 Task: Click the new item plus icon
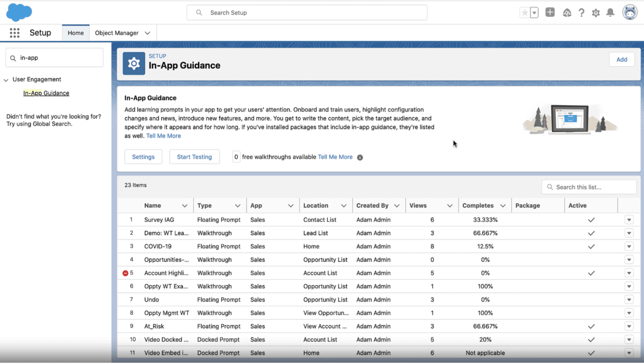click(550, 12)
